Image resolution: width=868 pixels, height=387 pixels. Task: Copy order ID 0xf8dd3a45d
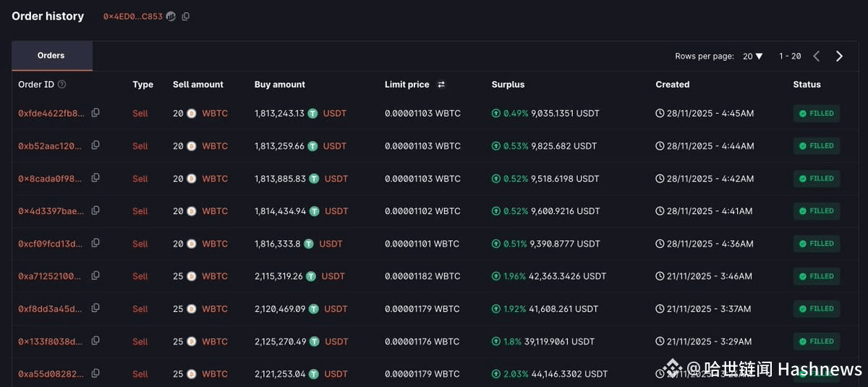pyautogui.click(x=95, y=308)
